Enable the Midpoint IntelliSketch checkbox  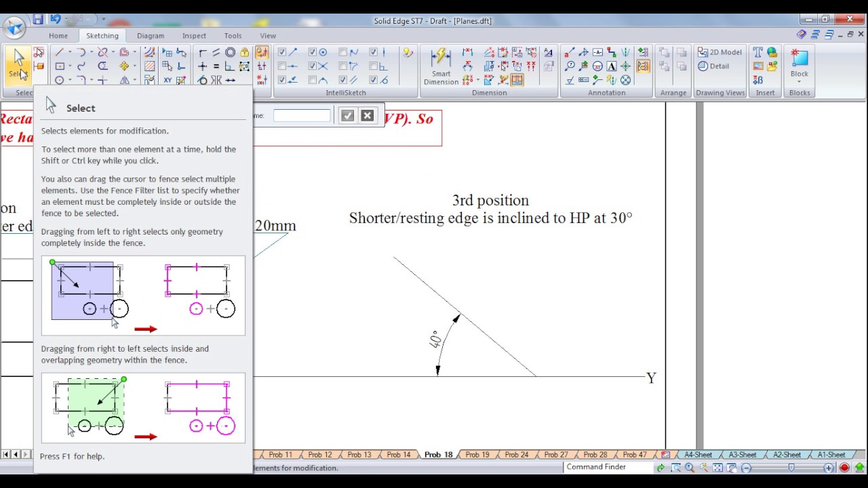(x=281, y=66)
